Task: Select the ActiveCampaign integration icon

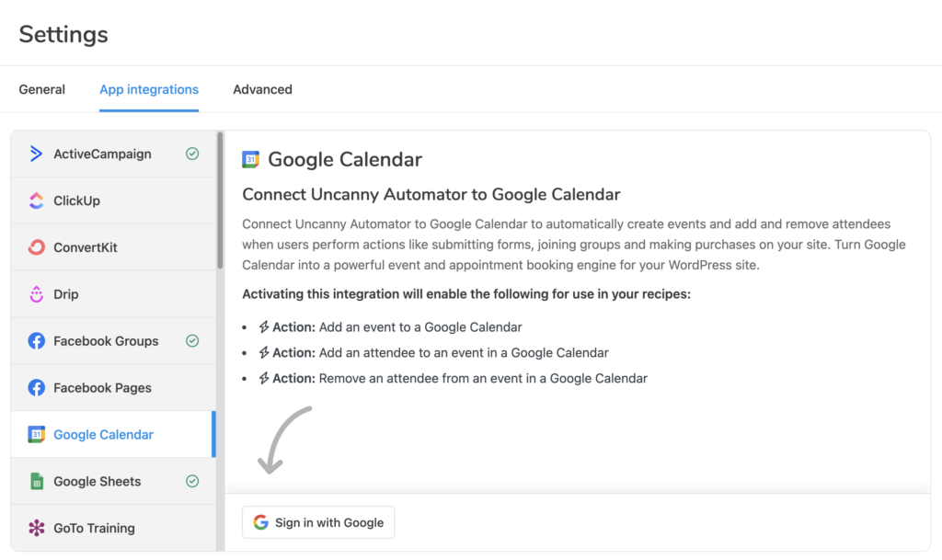Action: (35, 154)
